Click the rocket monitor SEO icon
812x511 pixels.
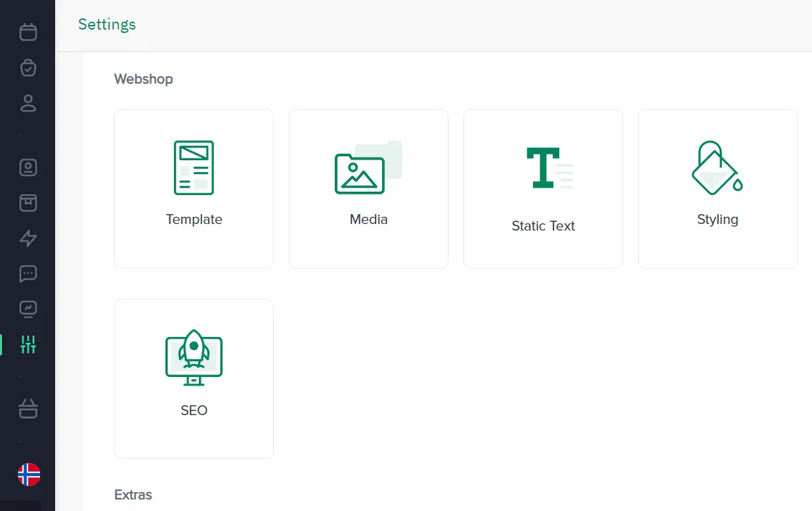pyautogui.click(x=194, y=357)
